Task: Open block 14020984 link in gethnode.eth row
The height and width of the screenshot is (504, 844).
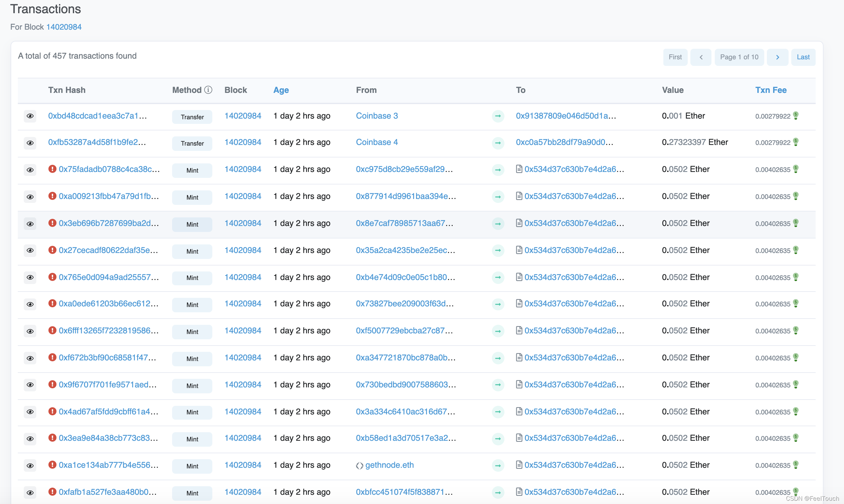Action: point(243,465)
